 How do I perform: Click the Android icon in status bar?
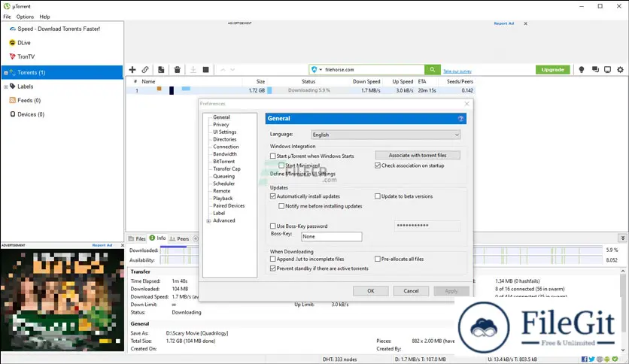pyautogui.click(x=607, y=359)
